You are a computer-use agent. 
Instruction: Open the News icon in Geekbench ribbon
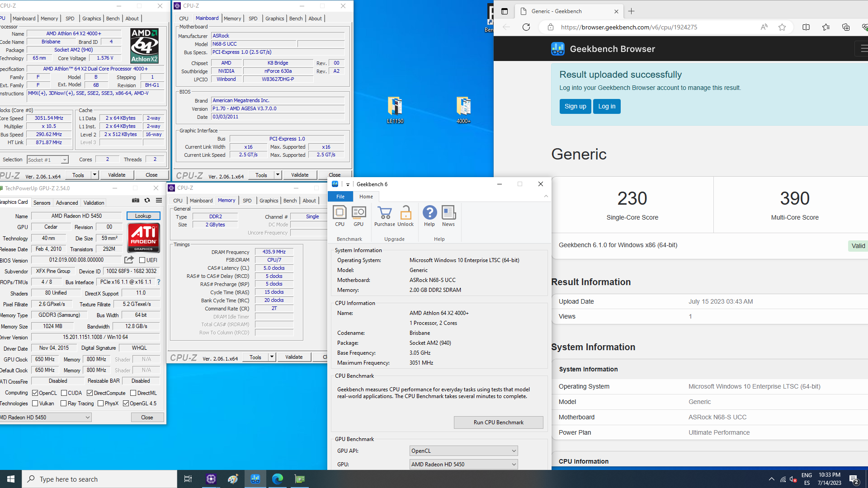(448, 216)
